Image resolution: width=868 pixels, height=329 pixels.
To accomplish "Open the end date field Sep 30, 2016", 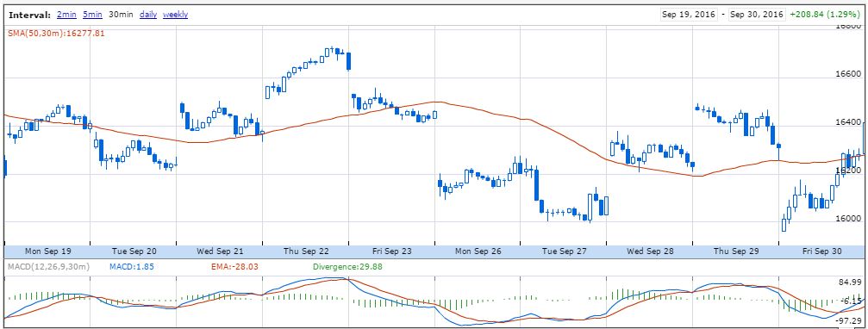I will 757,15.
